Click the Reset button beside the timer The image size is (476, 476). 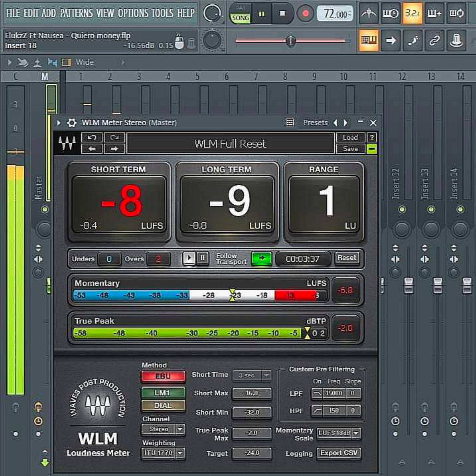point(347,258)
